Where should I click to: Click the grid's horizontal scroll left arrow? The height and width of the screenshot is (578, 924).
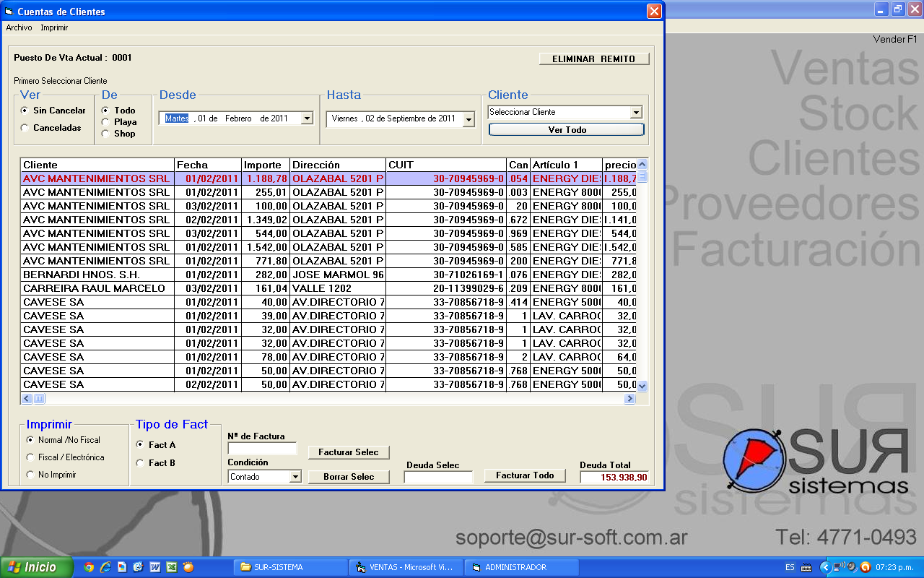click(x=27, y=399)
